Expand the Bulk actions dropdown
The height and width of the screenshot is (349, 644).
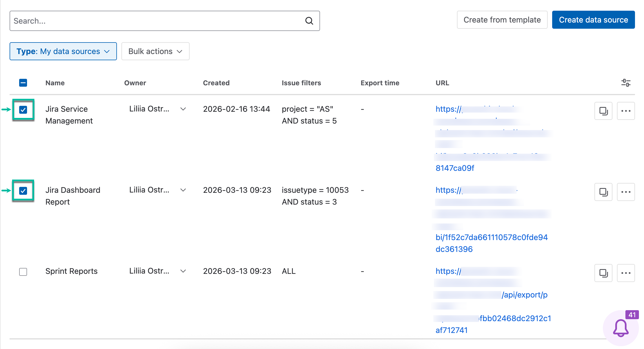[x=155, y=51]
